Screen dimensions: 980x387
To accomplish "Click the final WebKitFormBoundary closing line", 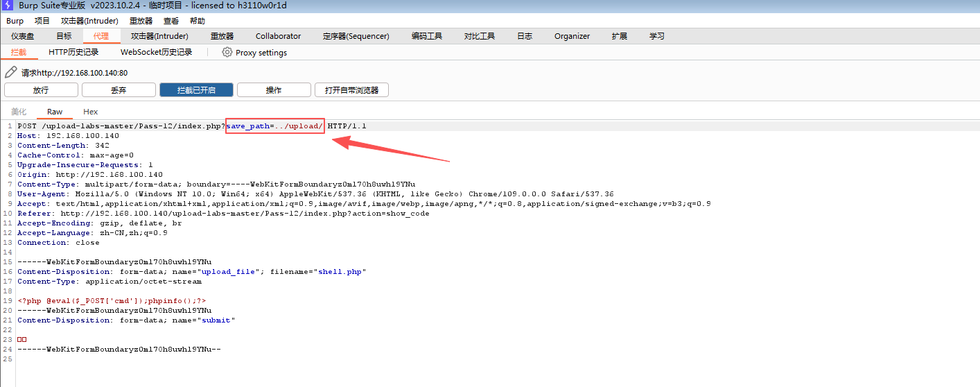I will coord(119,350).
